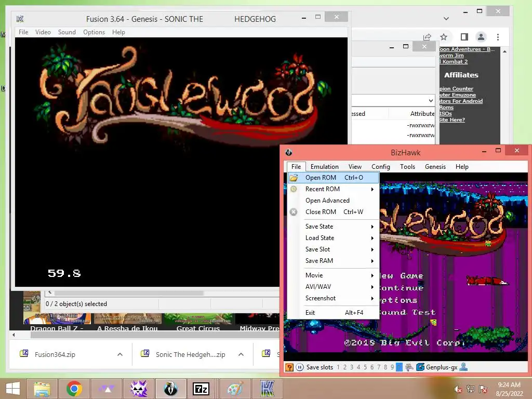Click BizHawk window title-bar app icon
This screenshot has height=399, width=532.
289,152
